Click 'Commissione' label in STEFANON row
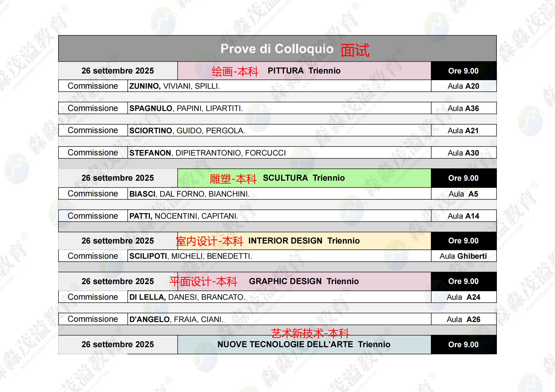Screen dimensions: 555x392 [93, 152]
